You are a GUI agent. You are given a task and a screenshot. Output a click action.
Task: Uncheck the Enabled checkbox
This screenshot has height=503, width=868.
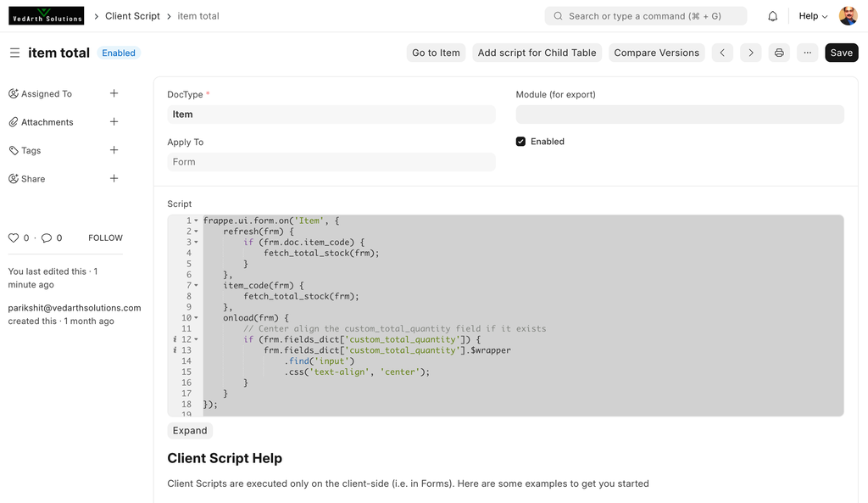(520, 142)
